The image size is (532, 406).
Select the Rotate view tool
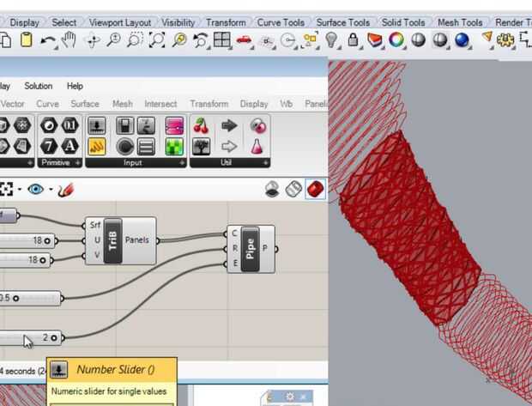coord(93,40)
